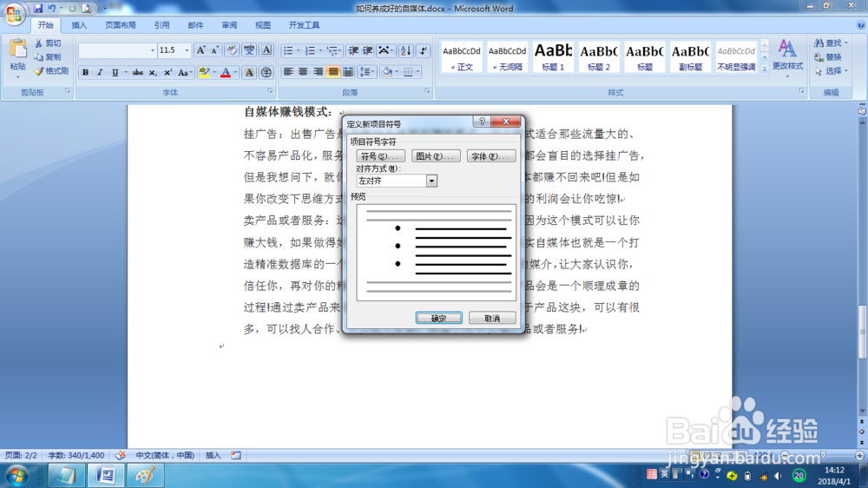This screenshot has height=488, width=868.
Task: Increase paragraph indent
Action: [x=367, y=51]
